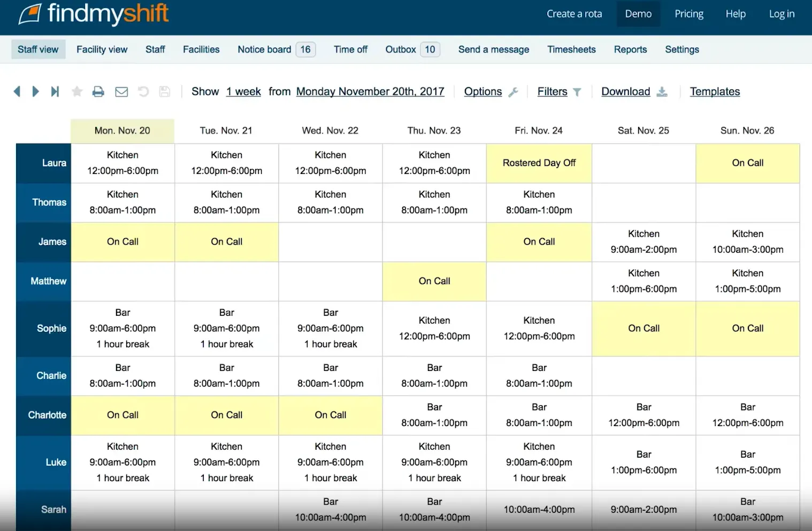Image resolution: width=812 pixels, height=531 pixels.
Task: Print the rota using the printer icon
Action: tap(98, 92)
